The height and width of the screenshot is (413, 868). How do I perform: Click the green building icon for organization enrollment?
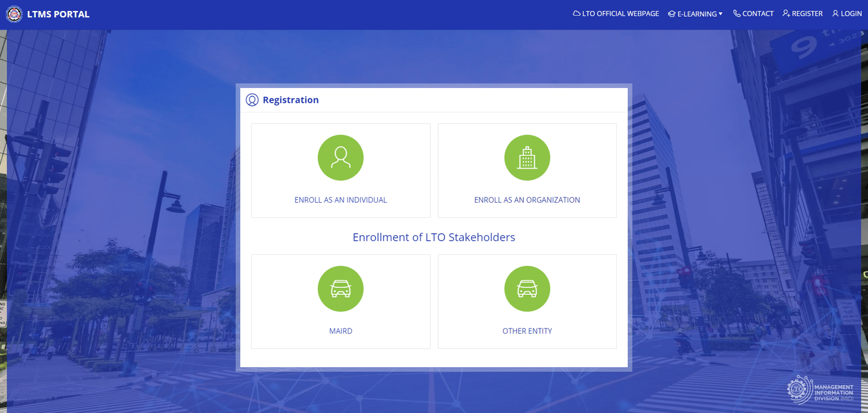527,158
